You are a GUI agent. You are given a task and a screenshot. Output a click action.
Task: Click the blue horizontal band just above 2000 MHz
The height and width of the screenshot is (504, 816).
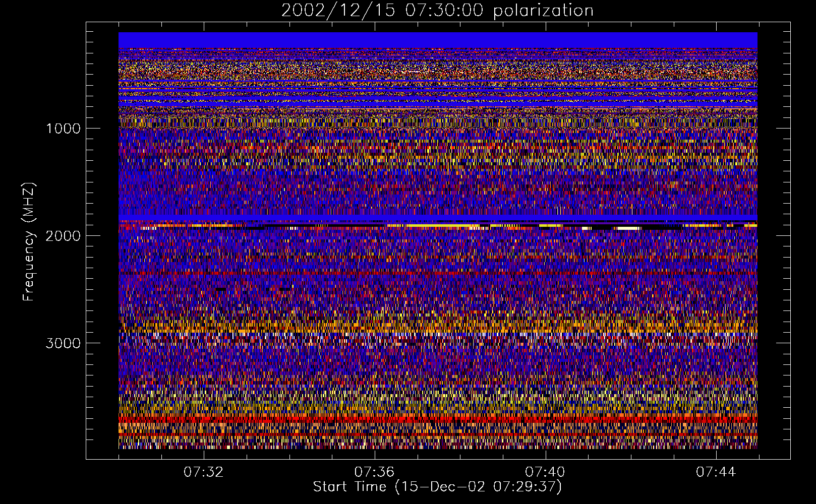pos(438,217)
